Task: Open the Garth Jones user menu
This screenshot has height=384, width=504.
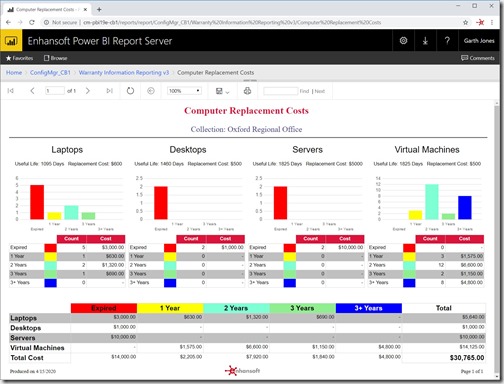Action: pyautogui.click(x=479, y=41)
